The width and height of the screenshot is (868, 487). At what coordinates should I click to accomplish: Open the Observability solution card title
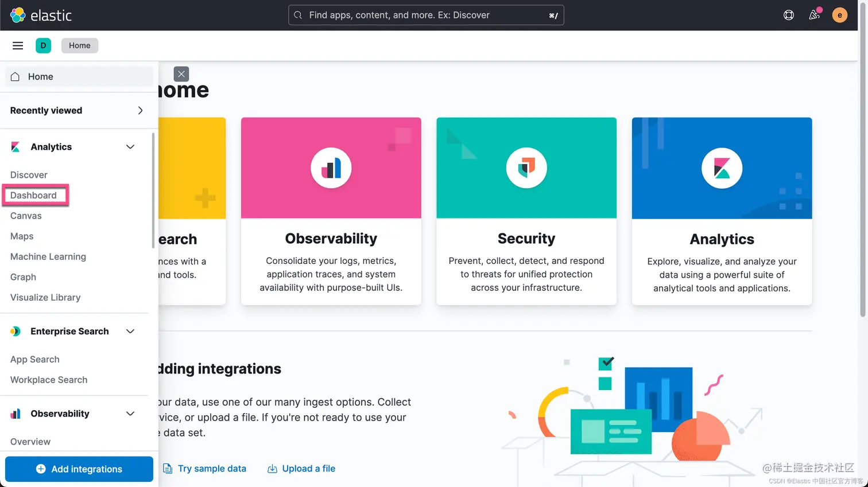(x=331, y=239)
